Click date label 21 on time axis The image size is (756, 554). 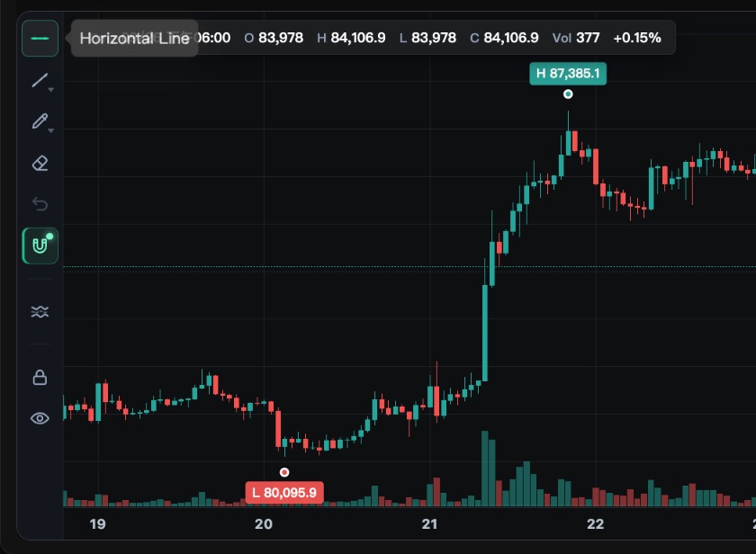click(429, 524)
